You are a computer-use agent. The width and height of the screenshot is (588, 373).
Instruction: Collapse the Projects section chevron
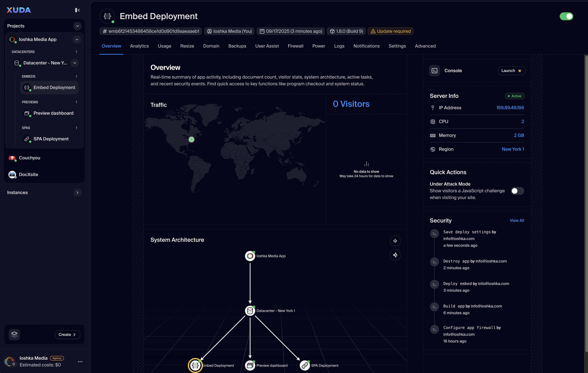77,26
